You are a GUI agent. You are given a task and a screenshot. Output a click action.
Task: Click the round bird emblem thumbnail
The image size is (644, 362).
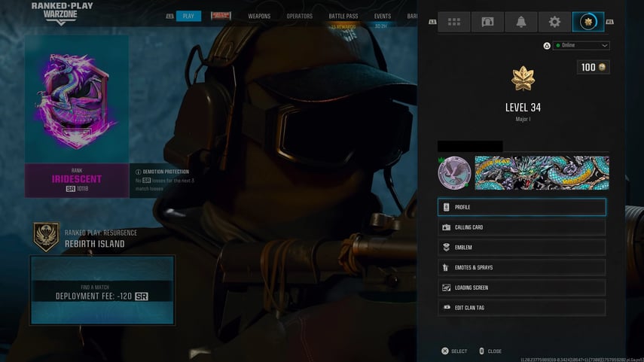click(454, 173)
